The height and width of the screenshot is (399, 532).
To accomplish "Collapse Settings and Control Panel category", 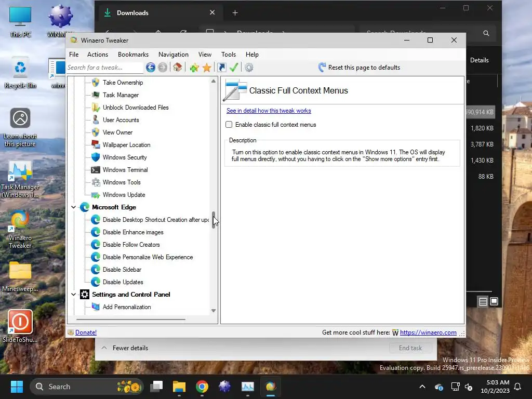I will point(74,295).
